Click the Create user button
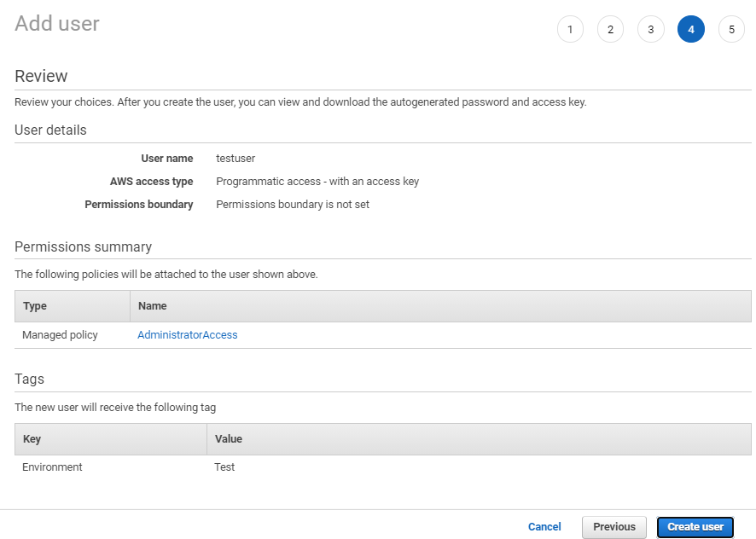756x539 pixels. tap(695, 527)
